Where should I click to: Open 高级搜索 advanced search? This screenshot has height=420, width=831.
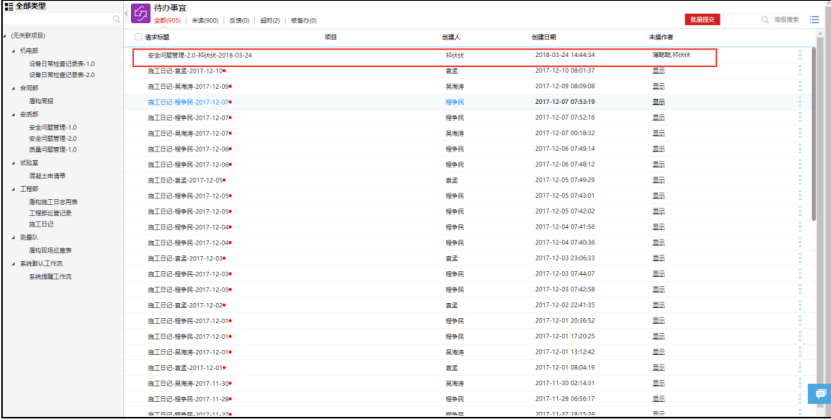click(x=786, y=20)
